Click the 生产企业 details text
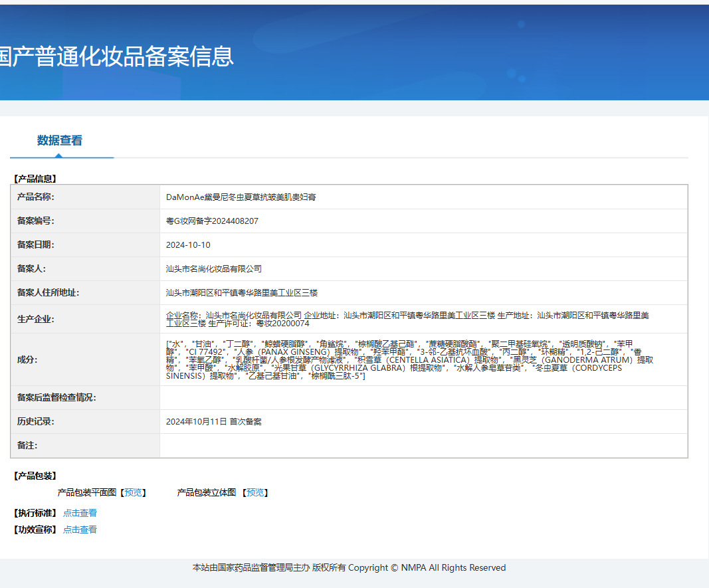Viewport: 709px width, 588px height. (407, 319)
